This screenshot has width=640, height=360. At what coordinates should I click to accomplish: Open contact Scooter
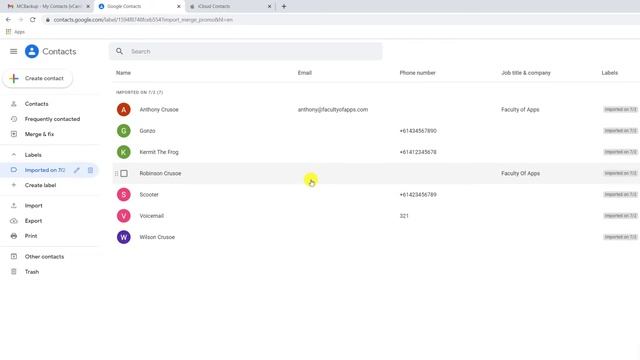coord(149,195)
